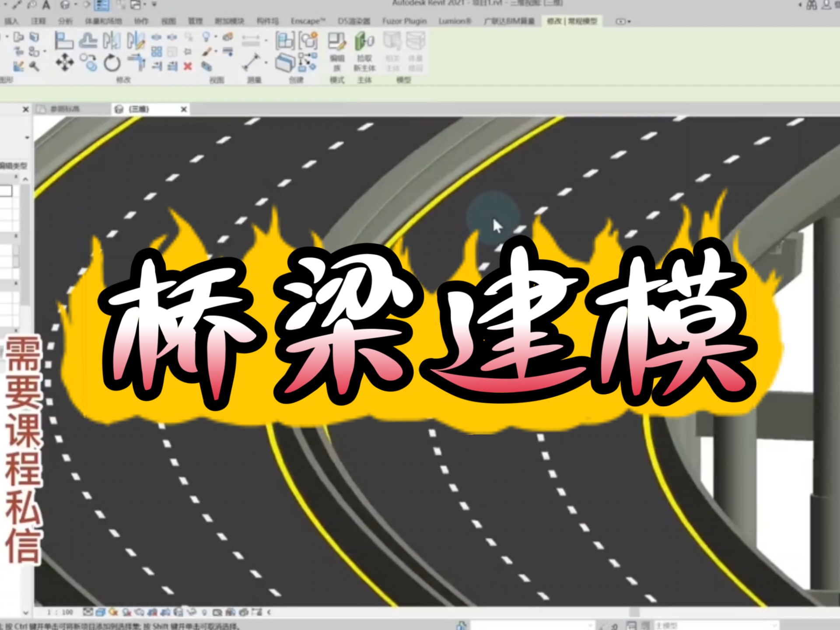Open the light bulb tool dropdown arrow
The image size is (840, 630).
point(216,37)
